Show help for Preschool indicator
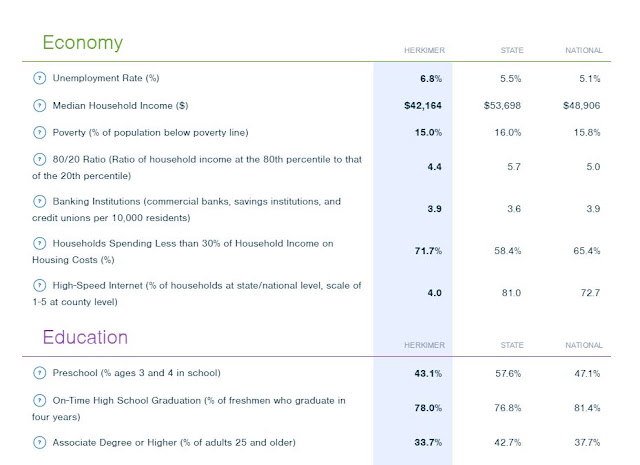This screenshot has width=640, height=465. click(x=39, y=373)
